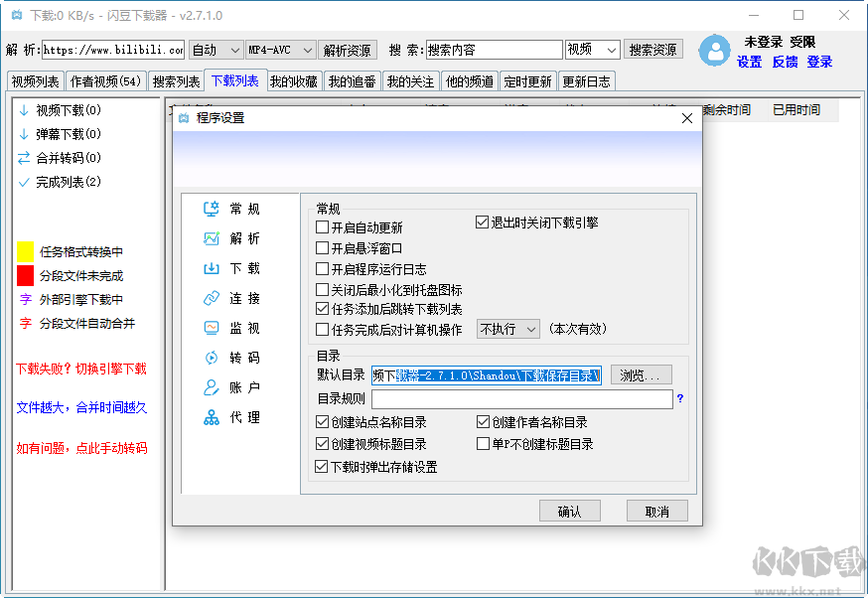Switch to 他的频道 tab

(470, 81)
